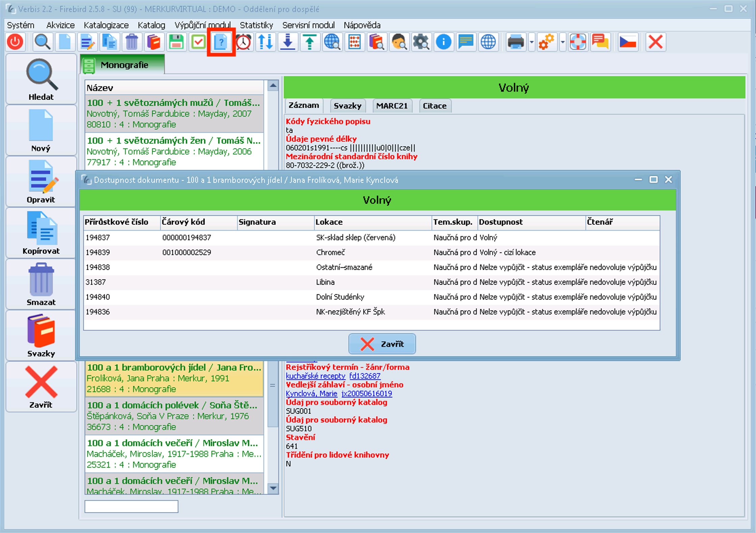
Task: Open the Kynclová, Marie link
Action: click(311, 394)
